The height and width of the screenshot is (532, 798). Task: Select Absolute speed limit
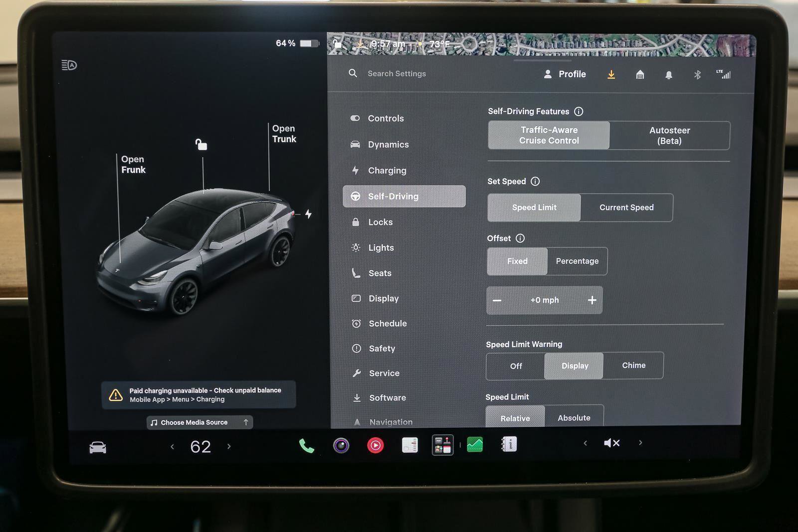pos(574,417)
